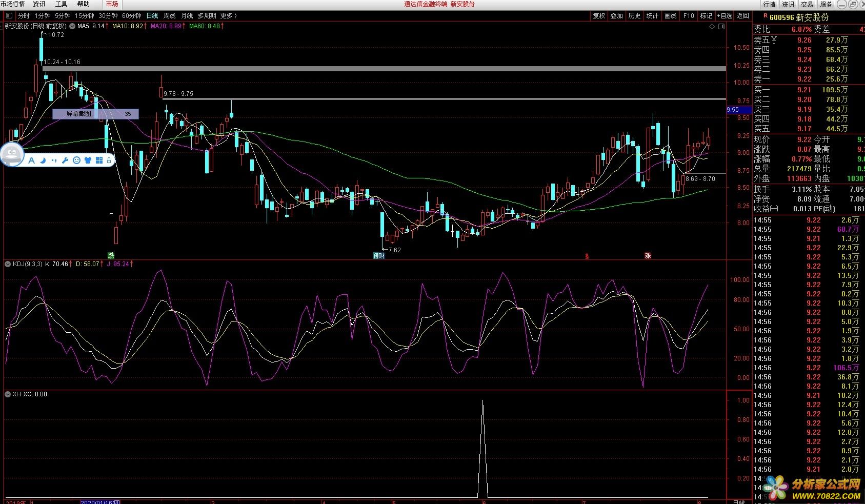
Task: Open the 帮助 menu
Action: coord(83,4)
